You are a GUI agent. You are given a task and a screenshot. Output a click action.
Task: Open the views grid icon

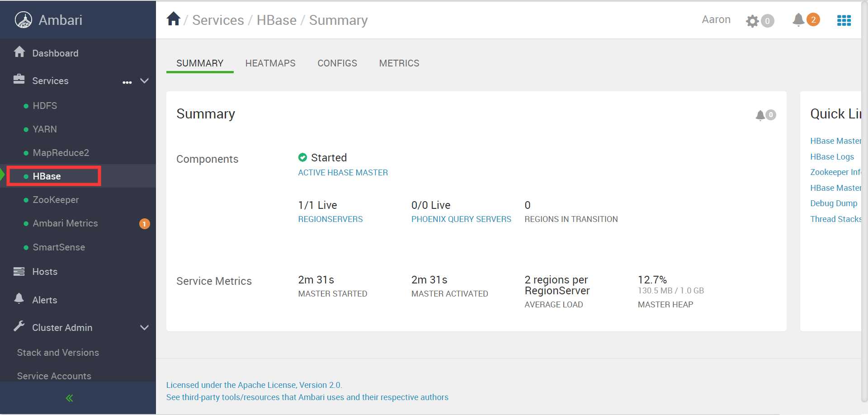point(844,20)
